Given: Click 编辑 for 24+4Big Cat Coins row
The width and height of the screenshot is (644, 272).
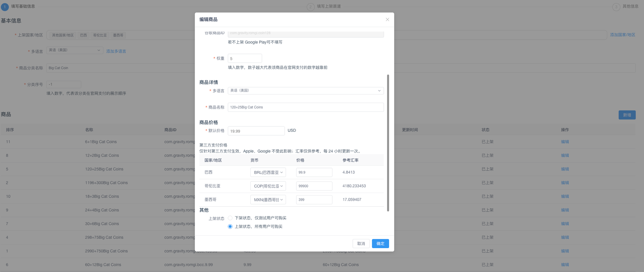Looking at the screenshot, I should point(565,210).
